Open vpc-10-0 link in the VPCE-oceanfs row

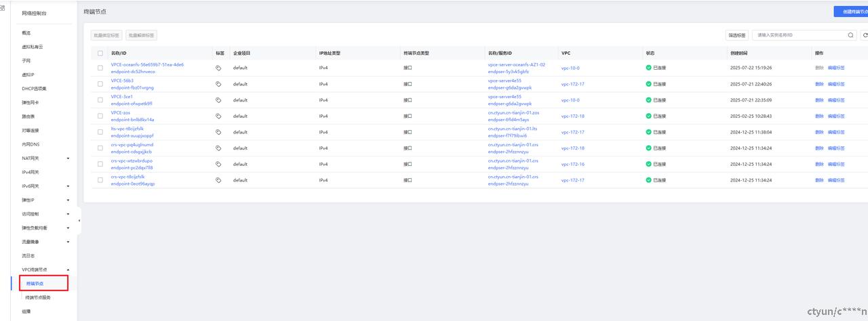tap(570, 68)
